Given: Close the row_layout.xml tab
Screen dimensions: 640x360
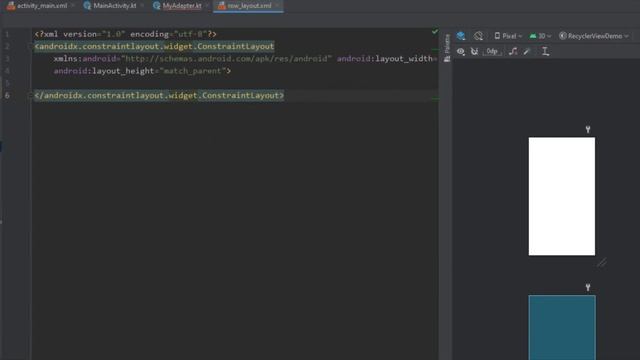Looking at the screenshot, I should click(278, 6).
